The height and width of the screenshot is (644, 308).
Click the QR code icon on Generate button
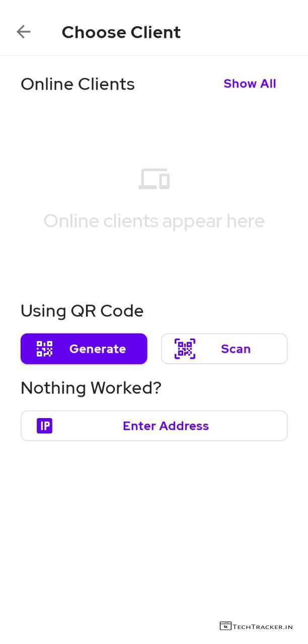tap(45, 349)
